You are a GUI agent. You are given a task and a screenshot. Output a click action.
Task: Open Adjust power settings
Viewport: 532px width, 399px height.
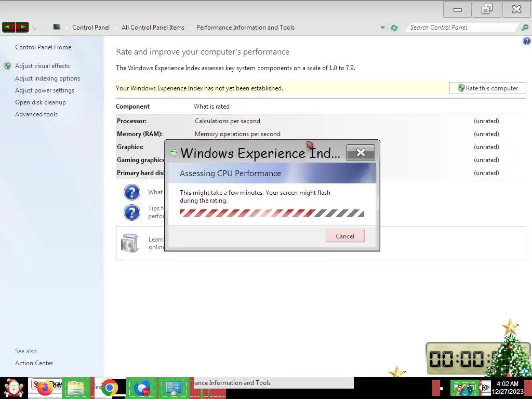tap(45, 90)
